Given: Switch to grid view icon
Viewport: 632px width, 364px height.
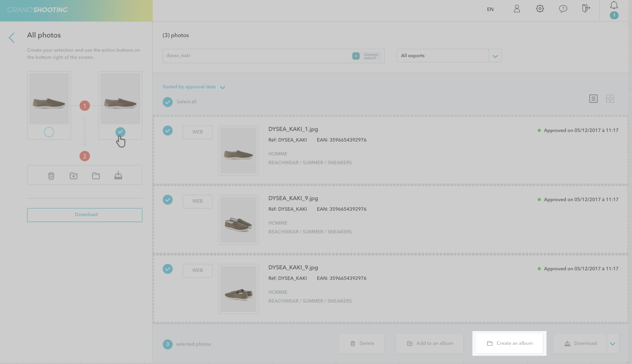Looking at the screenshot, I should (610, 99).
